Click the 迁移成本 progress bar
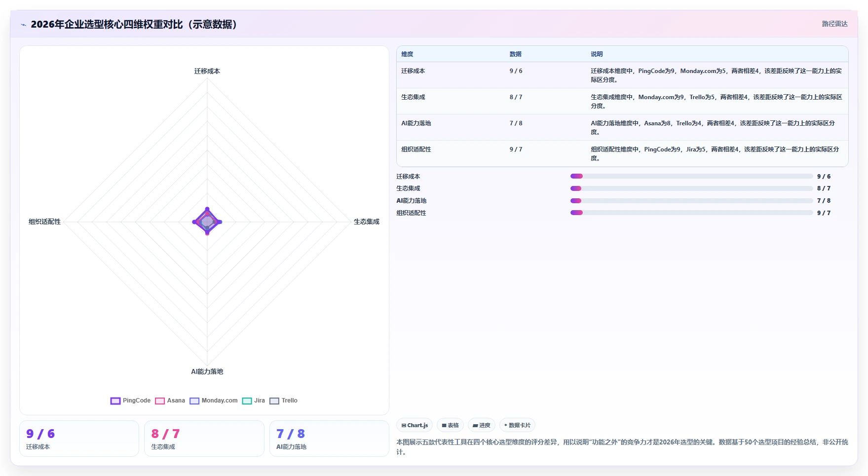 [x=691, y=176]
